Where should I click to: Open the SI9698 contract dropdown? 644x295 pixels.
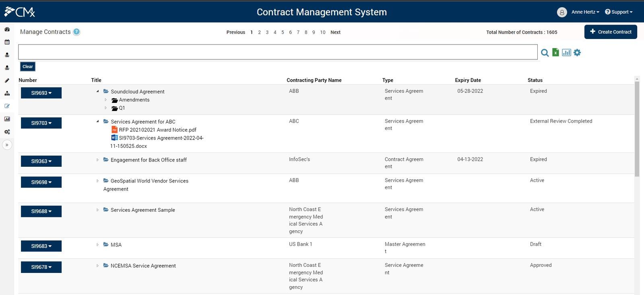pyautogui.click(x=41, y=182)
